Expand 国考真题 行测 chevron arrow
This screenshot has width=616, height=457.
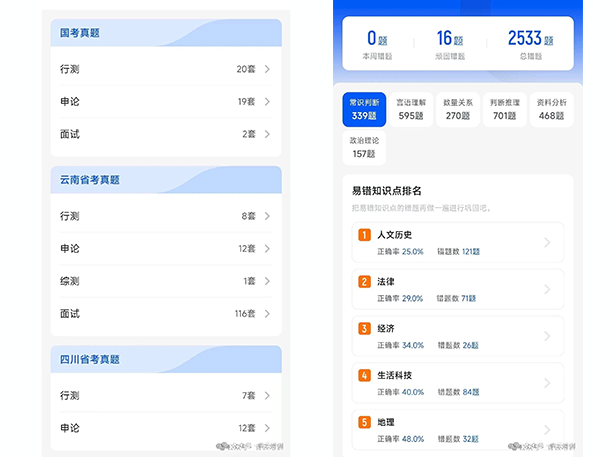(267, 69)
